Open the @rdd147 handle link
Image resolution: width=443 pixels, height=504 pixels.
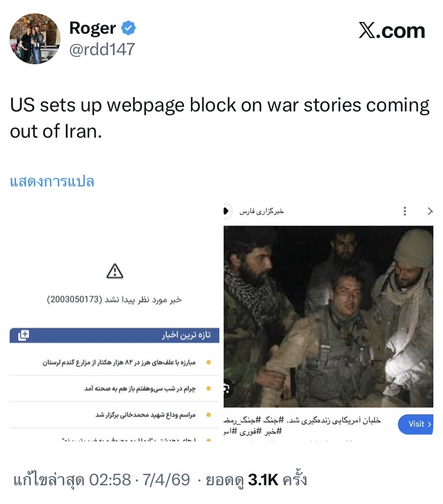point(102,49)
